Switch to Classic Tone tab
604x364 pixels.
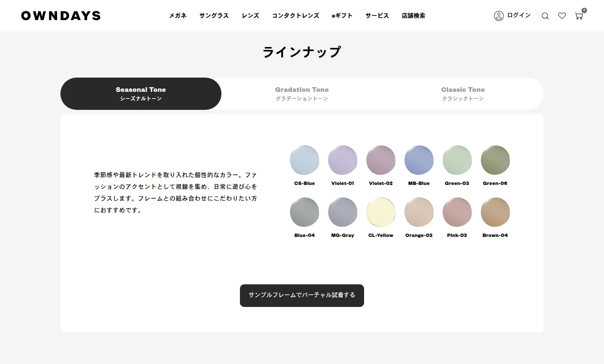463,94
